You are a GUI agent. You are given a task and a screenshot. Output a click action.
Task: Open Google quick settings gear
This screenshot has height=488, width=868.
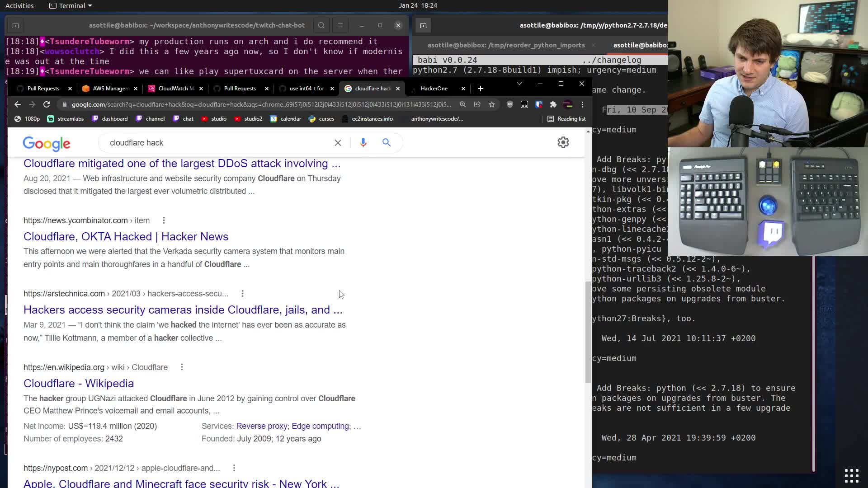563,142
